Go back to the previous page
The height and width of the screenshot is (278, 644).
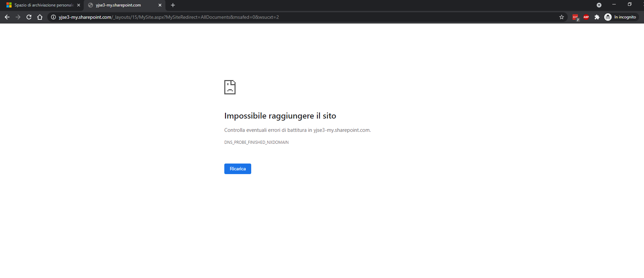pos(7,17)
